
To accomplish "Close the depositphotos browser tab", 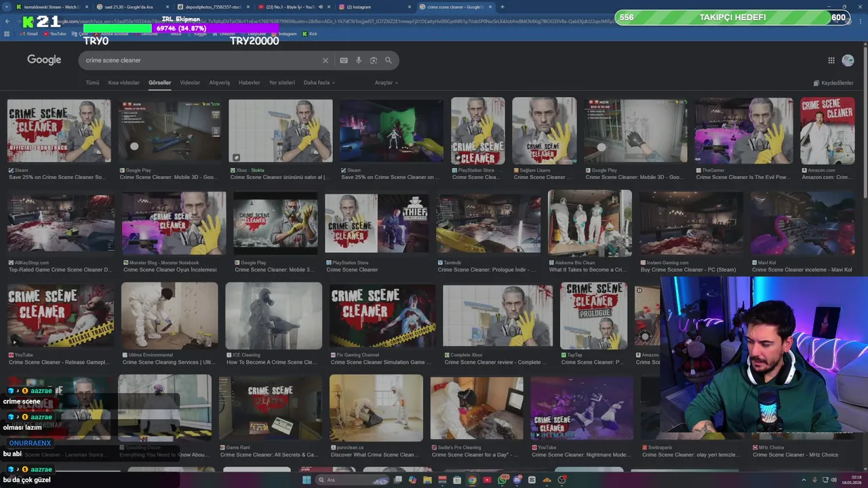I will (249, 7).
